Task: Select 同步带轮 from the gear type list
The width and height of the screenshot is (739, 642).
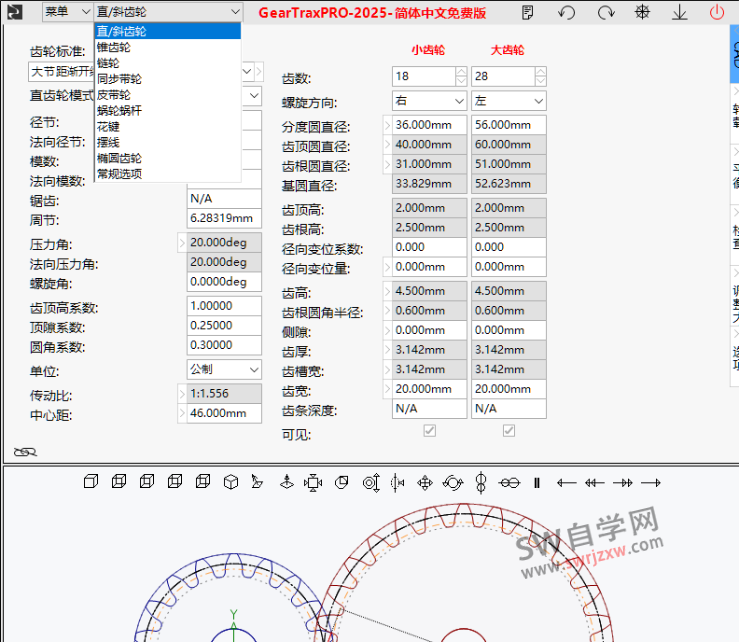Action: (x=168, y=79)
